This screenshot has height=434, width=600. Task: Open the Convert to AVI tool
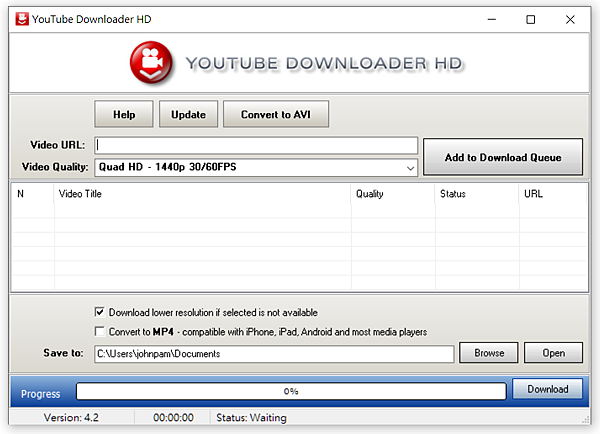tap(276, 114)
